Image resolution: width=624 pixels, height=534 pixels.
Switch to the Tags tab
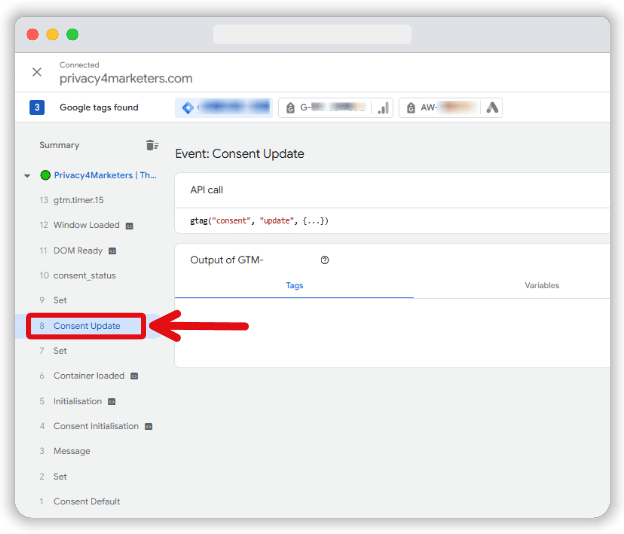pyautogui.click(x=294, y=285)
